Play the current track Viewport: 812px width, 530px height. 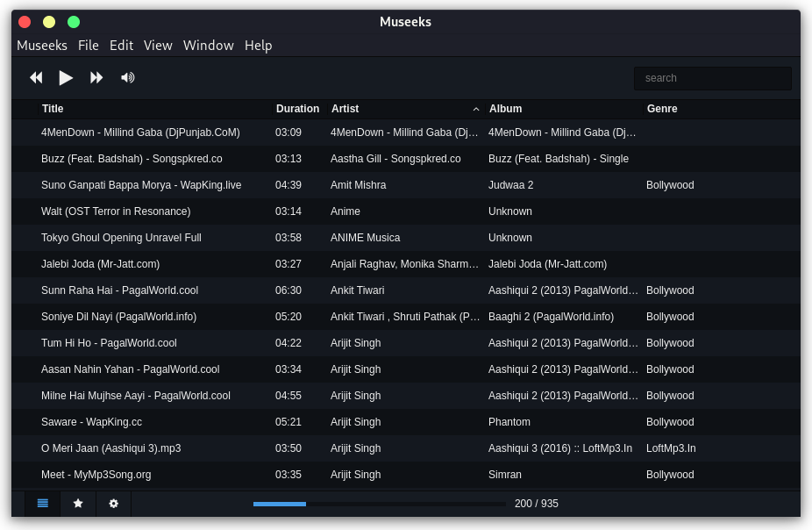66,77
